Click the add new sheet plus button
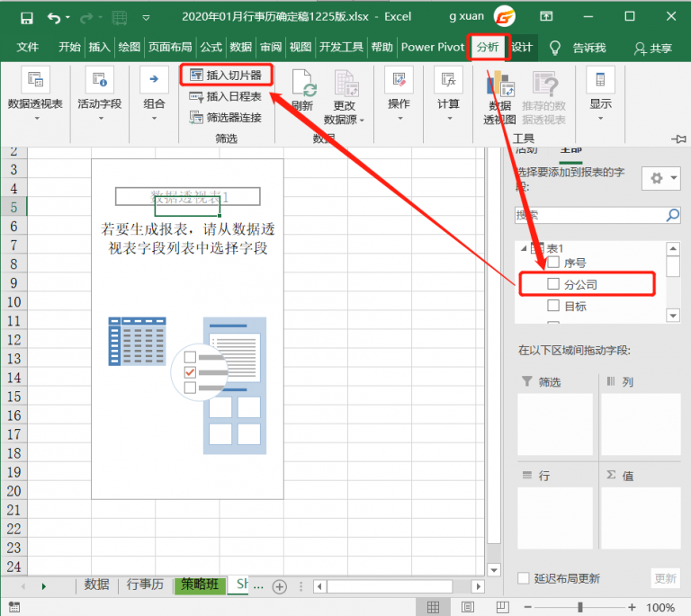The image size is (691, 616). [280, 586]
